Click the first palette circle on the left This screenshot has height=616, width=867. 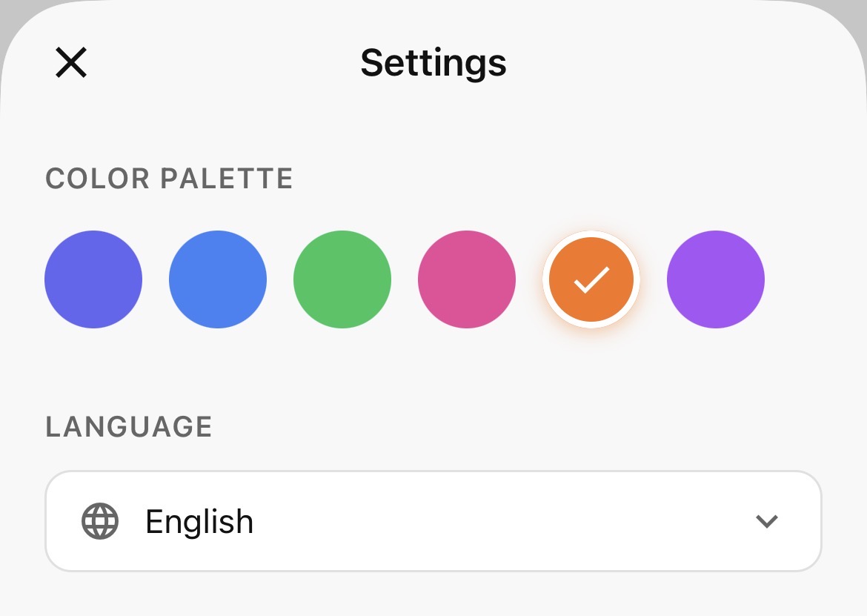93,279
